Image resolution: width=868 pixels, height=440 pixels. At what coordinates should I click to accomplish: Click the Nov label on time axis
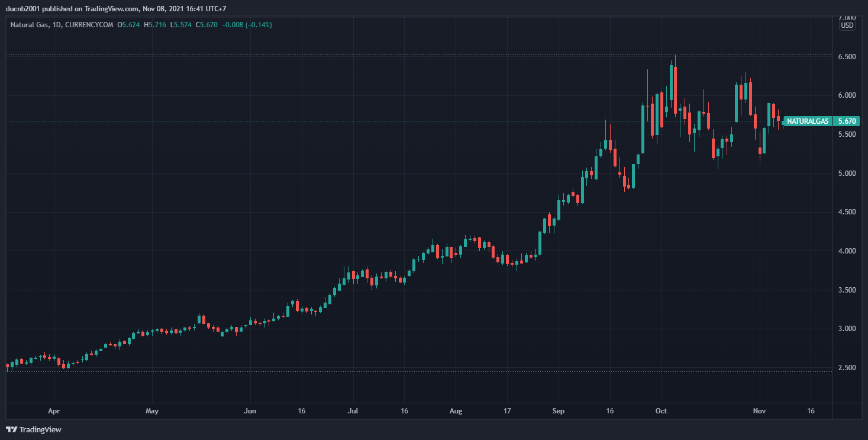[x=759, y=410]
